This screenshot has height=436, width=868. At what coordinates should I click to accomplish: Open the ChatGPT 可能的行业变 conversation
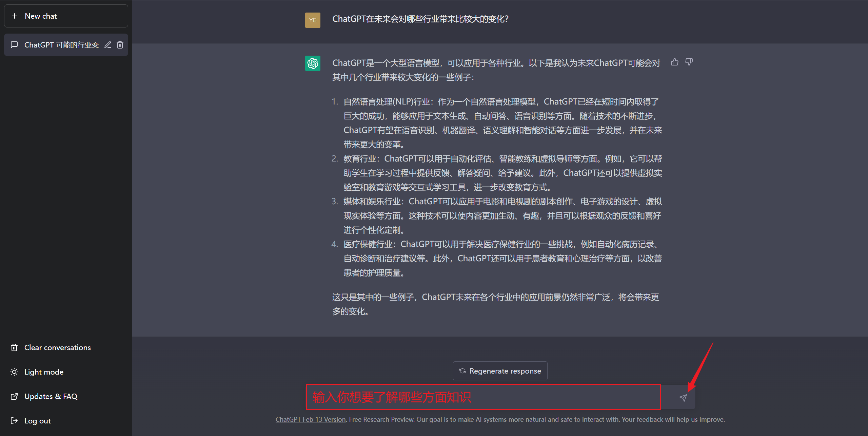pos(66,45)
